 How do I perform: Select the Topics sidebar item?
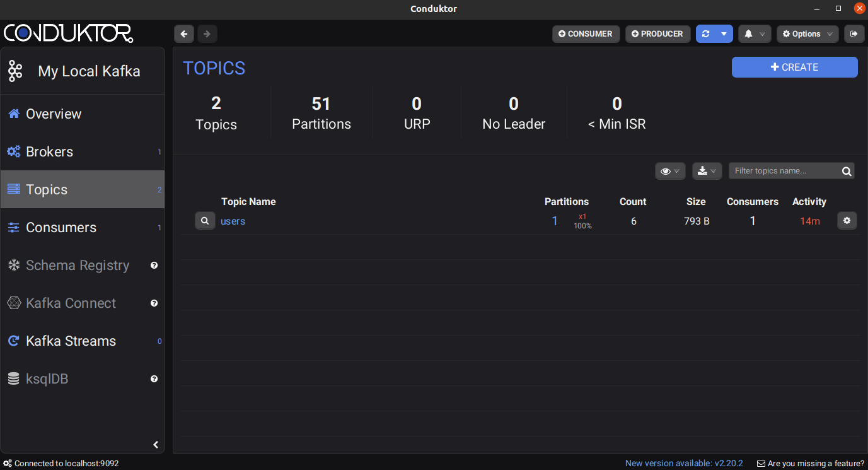(83, 189)
